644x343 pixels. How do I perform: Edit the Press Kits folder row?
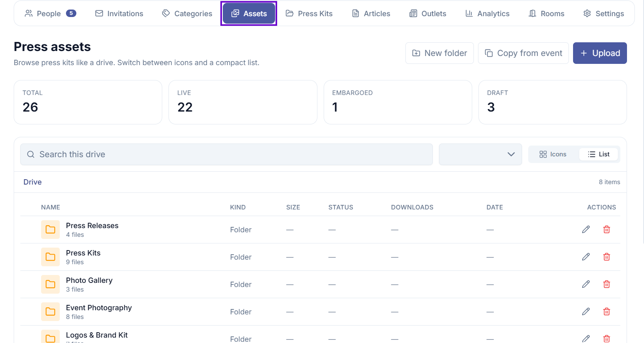[586, 257]
